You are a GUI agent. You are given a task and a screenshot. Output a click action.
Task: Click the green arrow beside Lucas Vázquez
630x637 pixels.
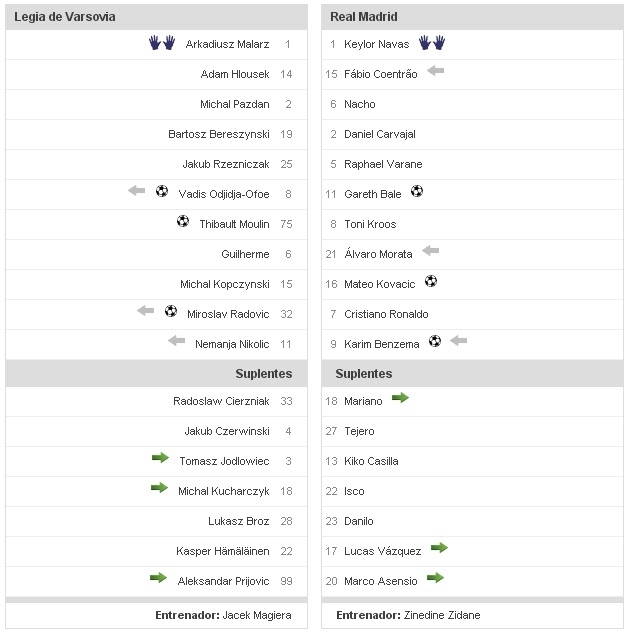[439, 548]
